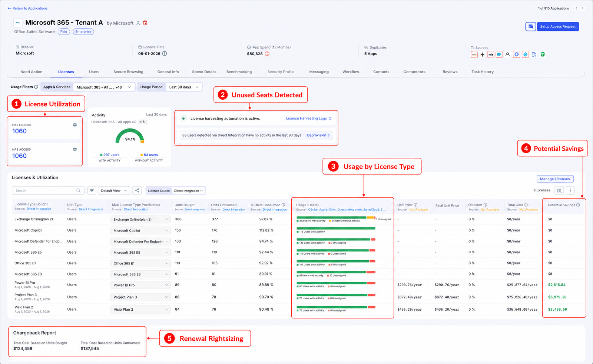The height and width of the screenshot is (364, 593).
Task: Open the Task History tab
Action: click(483, 72)
